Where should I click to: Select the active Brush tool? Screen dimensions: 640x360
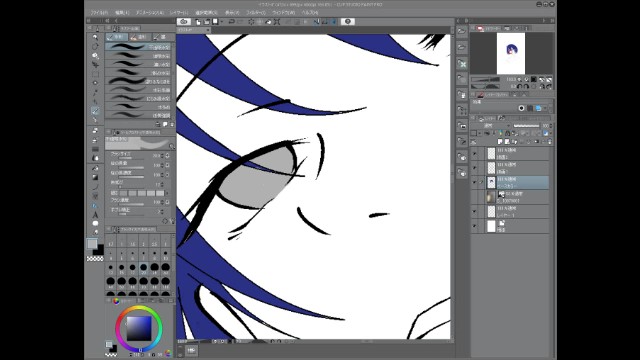95,111
